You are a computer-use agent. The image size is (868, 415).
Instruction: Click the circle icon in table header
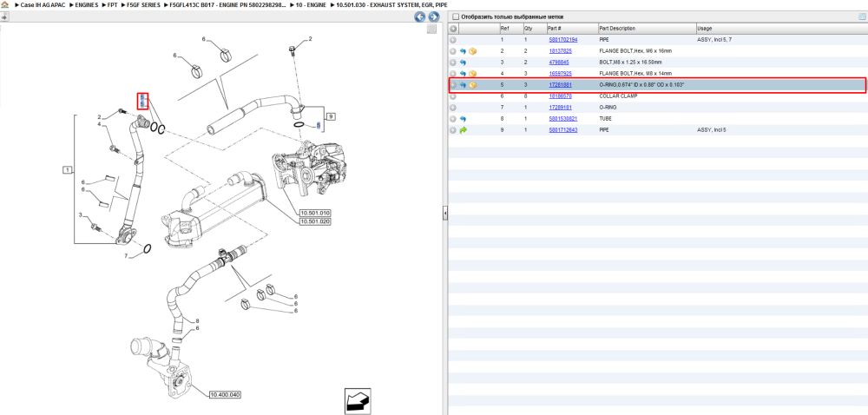click(453, 29)
